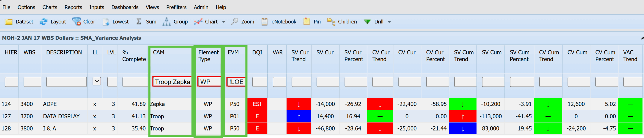Click the Sum sigma icon

[139, 22]
